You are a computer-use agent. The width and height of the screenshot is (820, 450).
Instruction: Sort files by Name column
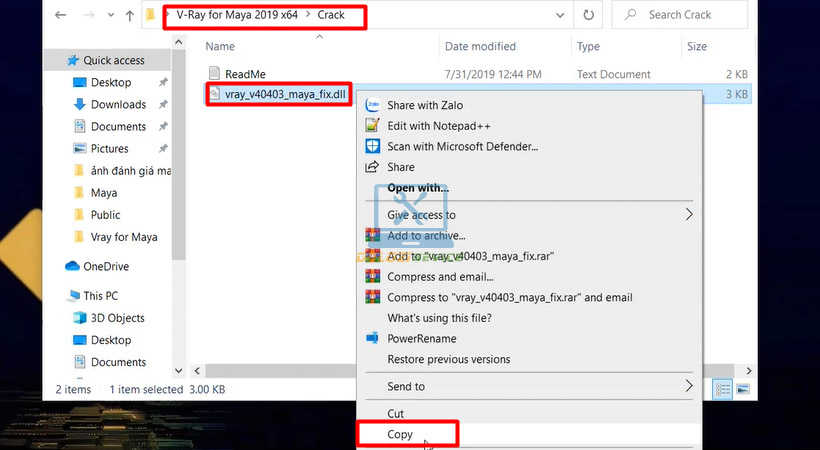(x=220, y=46)
